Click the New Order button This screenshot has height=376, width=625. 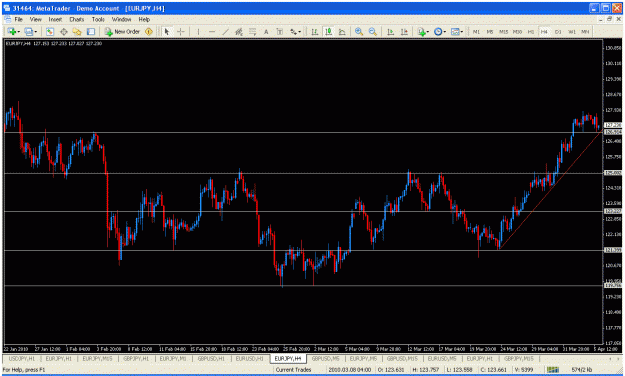coord(122,31)
